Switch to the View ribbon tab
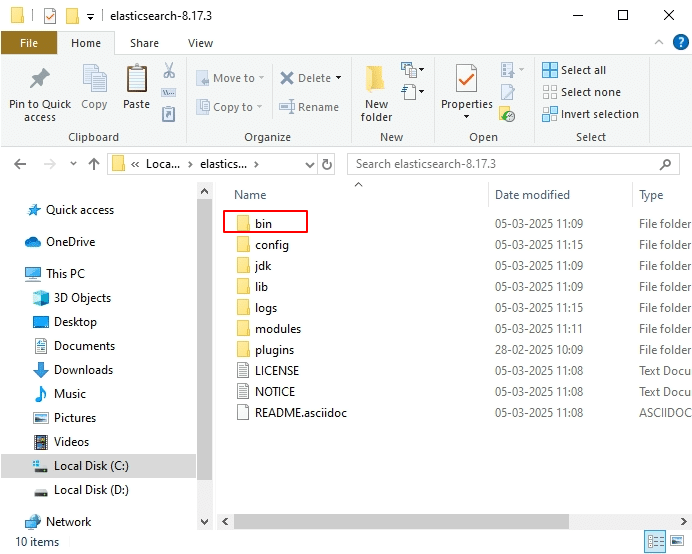Screen dimensions: 692x554 pyautogui.click(x=200, y=43)
